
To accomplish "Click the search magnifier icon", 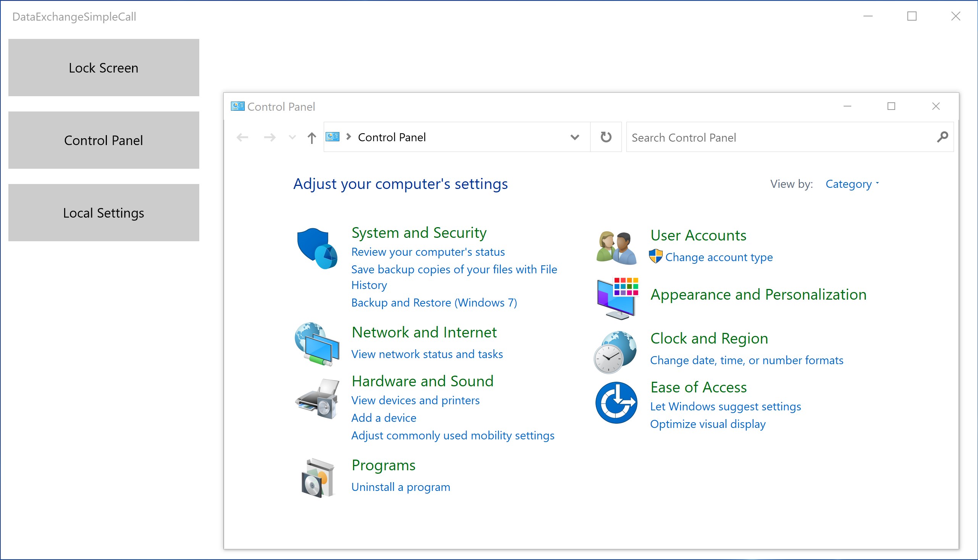I will coord(942,137).
